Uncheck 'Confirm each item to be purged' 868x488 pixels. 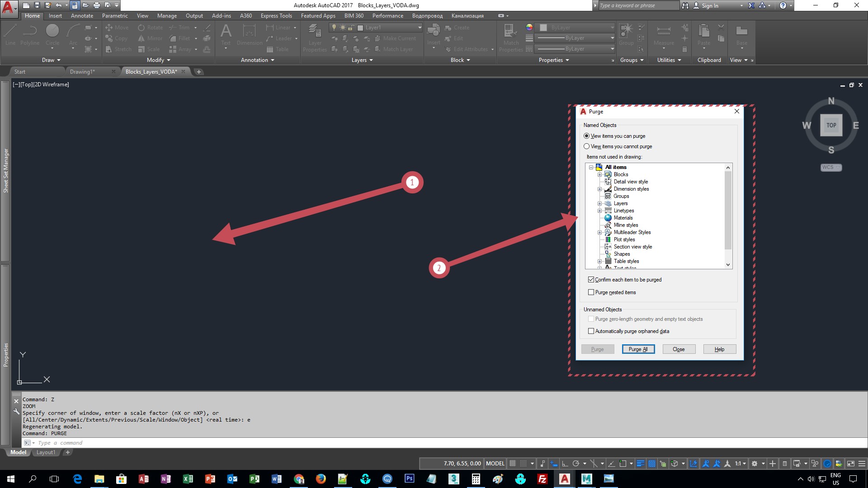[x=591, y=280]
